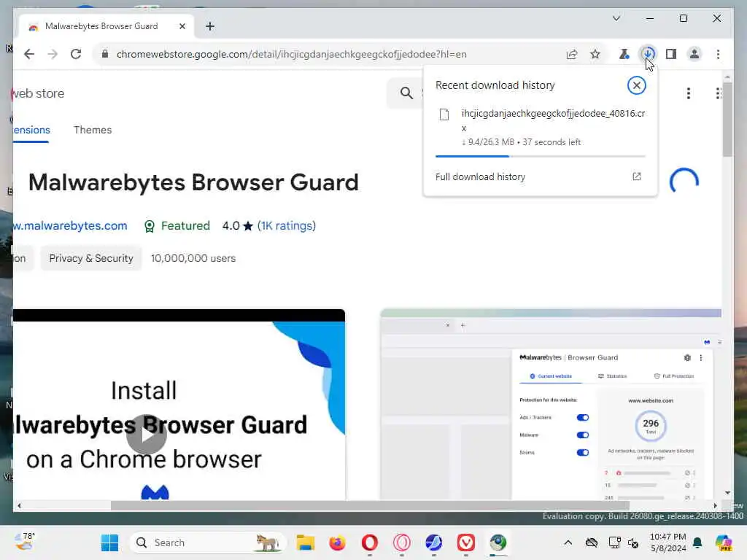Click the address bar URL
Image resolution: width=747 pixels, height=560 pixels.
pos(291,54)
